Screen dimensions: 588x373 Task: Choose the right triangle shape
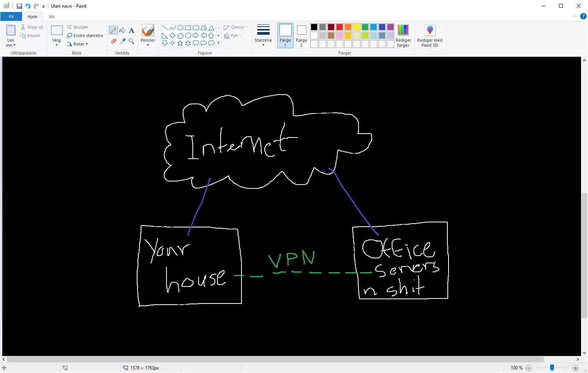165,36
